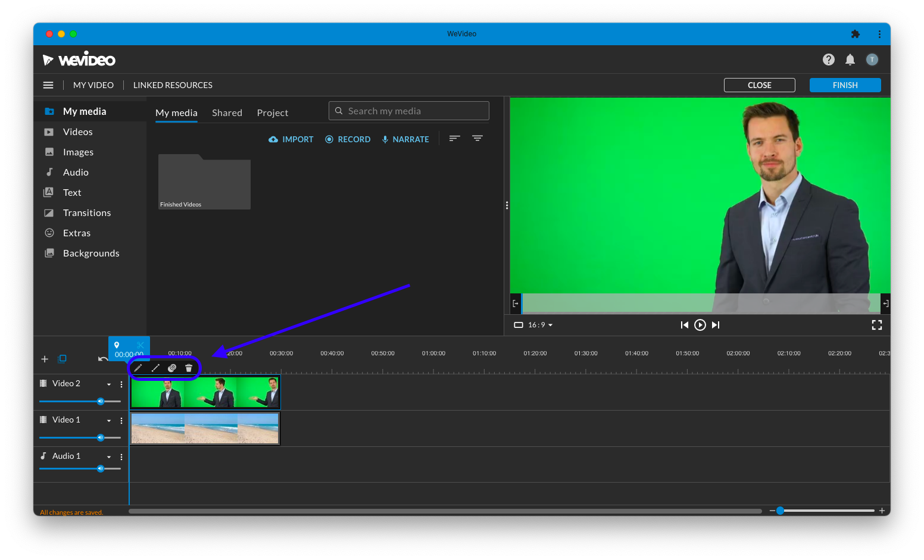Image resolution: width=924 pixels, height=560 pixels.
Task: Split the clip with the scissors icon
Action: [x=141, y=345]
